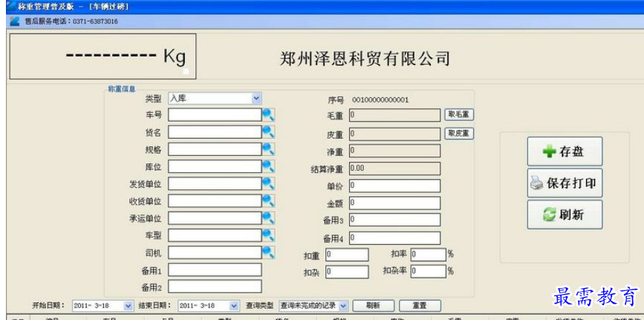Click the 皮重 value field
This screenshot has height=320, width=644.
394,134
